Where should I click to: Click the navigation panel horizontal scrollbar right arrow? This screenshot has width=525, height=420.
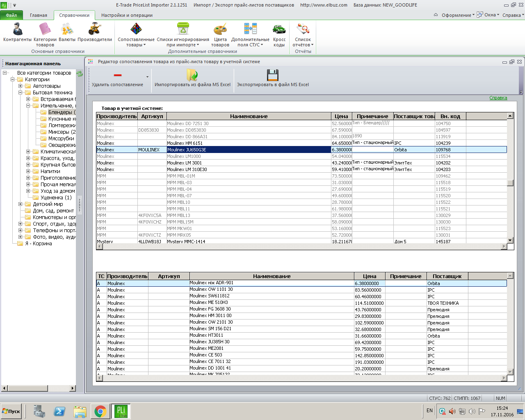coord(73,388)
